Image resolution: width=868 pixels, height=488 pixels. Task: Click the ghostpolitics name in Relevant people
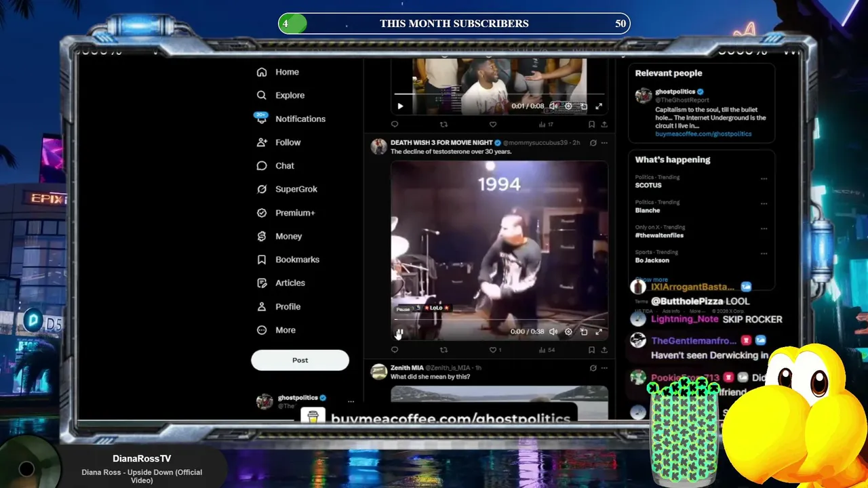tap(675, 91)
